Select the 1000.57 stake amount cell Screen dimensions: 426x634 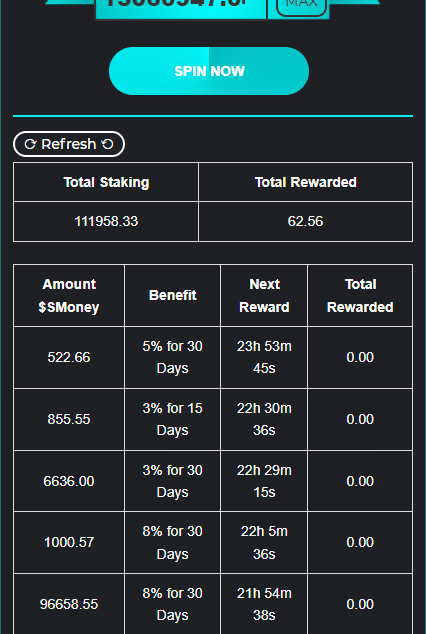69,543
